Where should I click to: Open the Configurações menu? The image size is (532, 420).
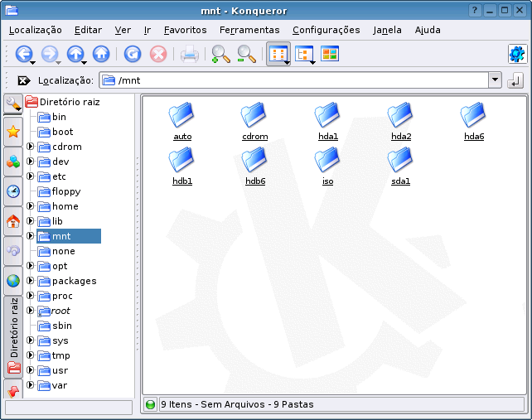(x=326, y=30)
